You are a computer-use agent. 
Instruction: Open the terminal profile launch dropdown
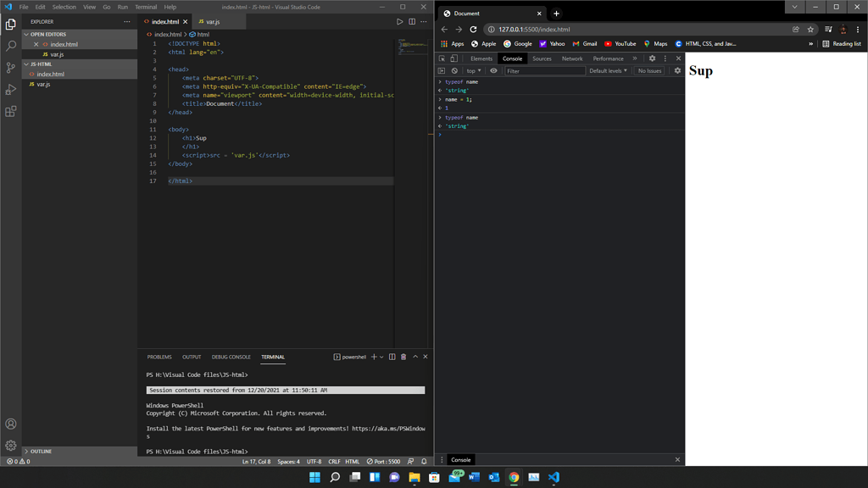point(380,356)
